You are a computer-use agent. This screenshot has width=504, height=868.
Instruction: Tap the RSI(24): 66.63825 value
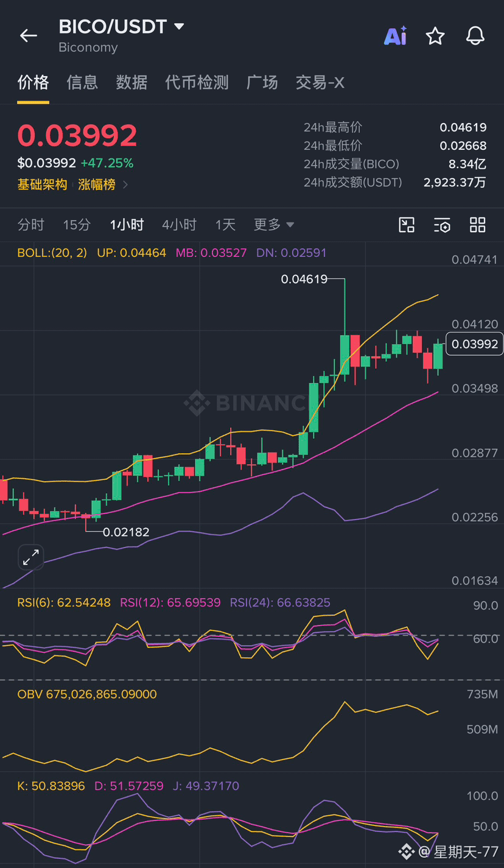pos(280,602)
